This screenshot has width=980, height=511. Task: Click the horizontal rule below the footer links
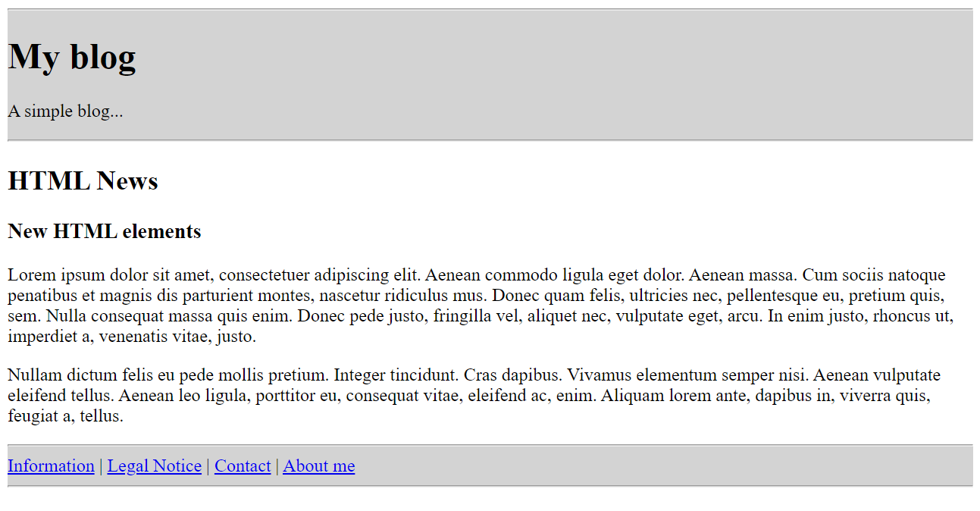(490, 486)
